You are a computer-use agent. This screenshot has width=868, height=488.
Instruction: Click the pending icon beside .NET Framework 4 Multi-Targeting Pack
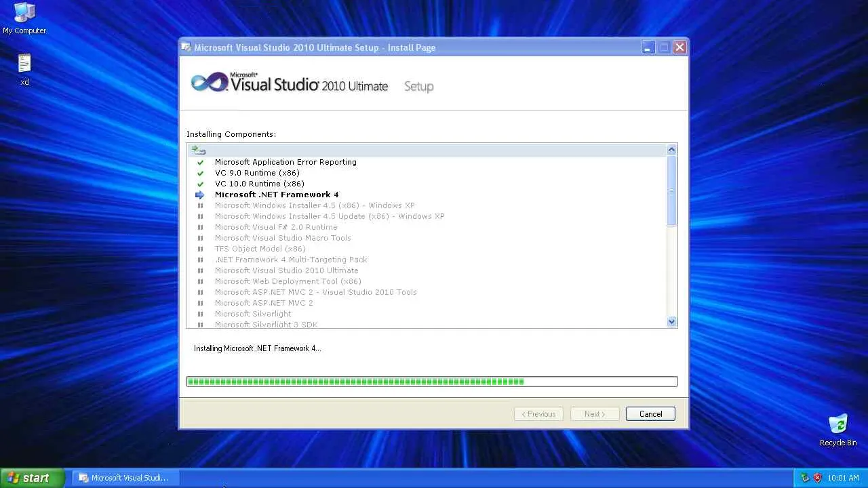coord(200,260)
